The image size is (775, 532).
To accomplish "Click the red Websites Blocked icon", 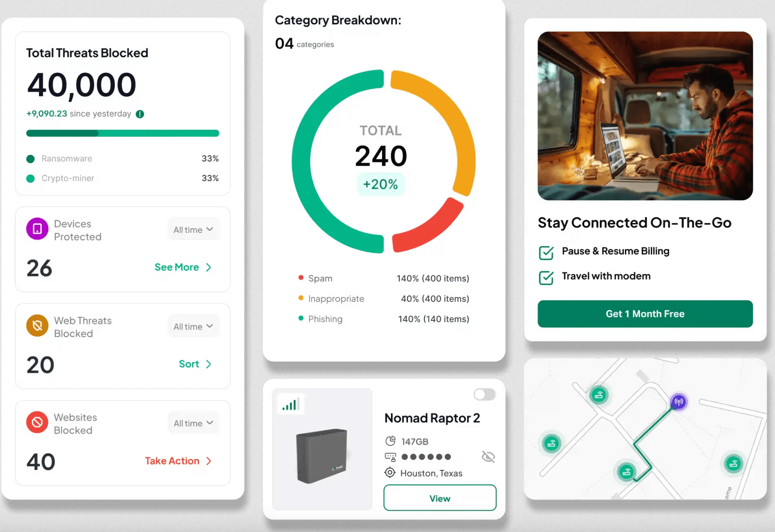I will pos(37,423).
